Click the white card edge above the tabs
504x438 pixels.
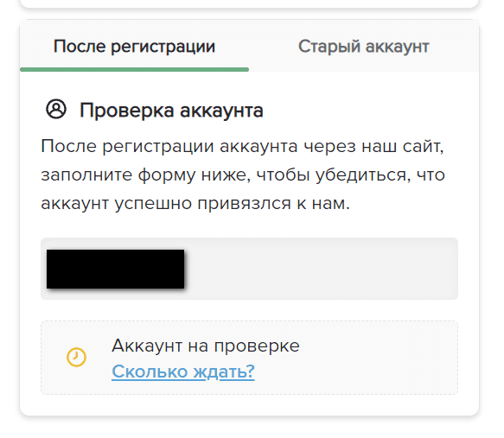tap(249, 3)
